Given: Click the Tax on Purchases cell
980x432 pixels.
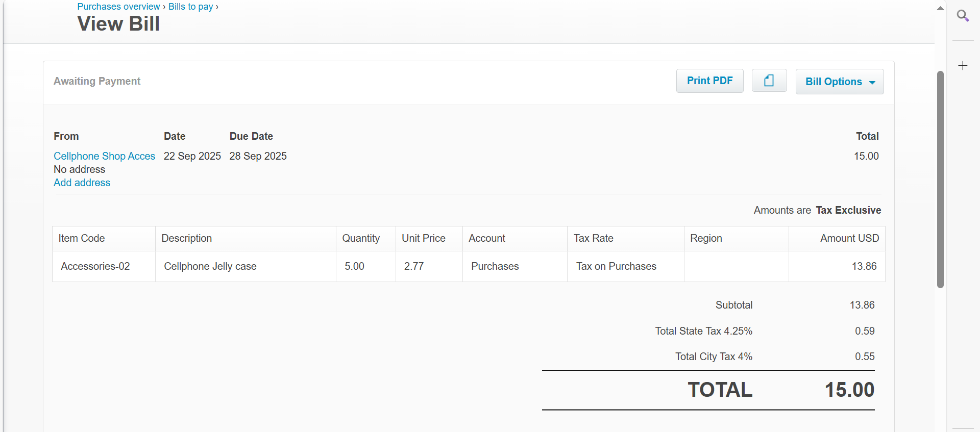Looking at the screenshot, I should 616,266.
